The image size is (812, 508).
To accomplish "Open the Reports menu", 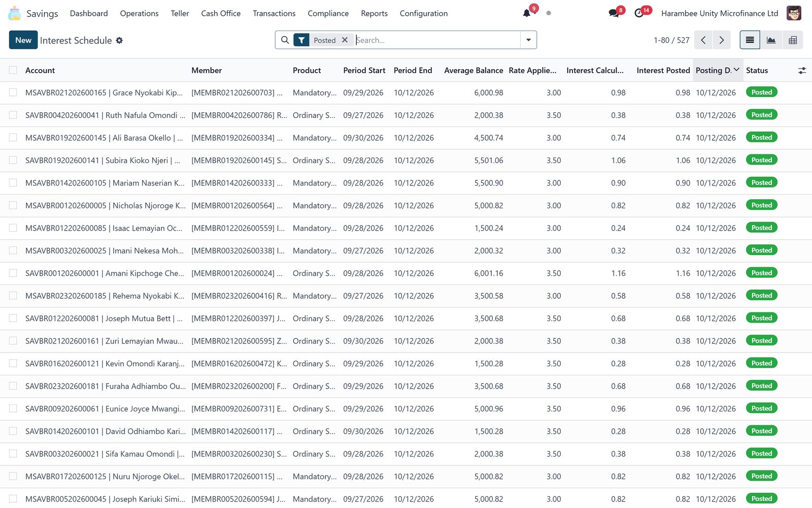I will coord(374,13).
